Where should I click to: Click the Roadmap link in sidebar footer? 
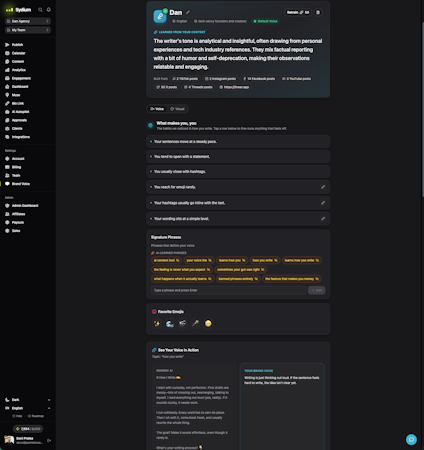pyautogui.click(x=36, y=416)
